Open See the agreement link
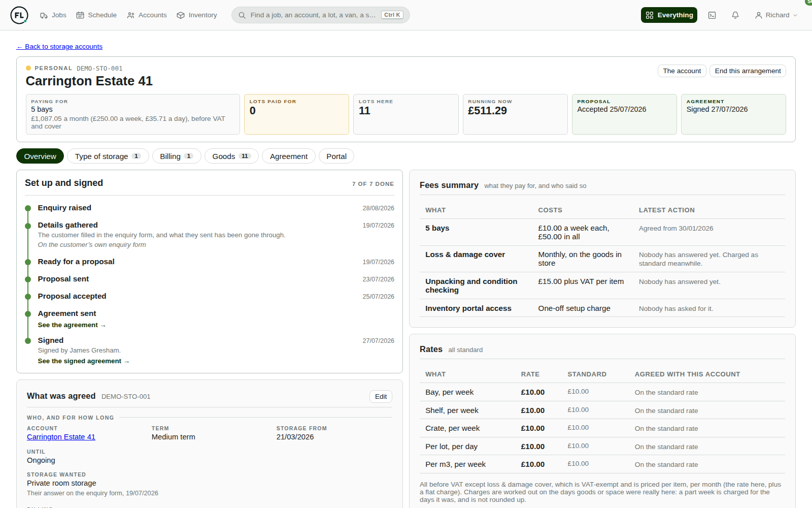The image size is (812, 508). (72, 325)
